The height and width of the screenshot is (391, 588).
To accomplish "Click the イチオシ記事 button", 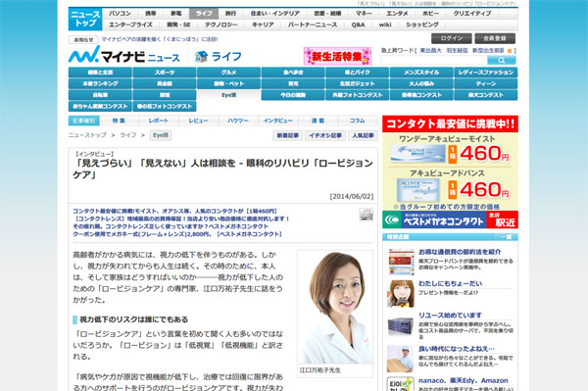I will tap(325, 135).
